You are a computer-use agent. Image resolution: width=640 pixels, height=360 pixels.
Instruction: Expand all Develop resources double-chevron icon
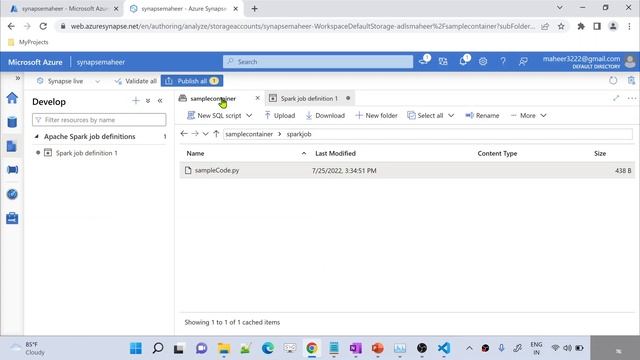[148, 101]
